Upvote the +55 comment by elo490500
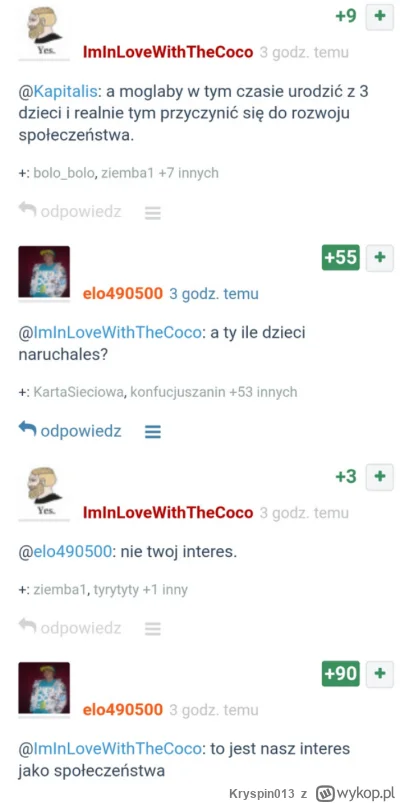This screenshot has width=400, height=803. tap(380, 257)
